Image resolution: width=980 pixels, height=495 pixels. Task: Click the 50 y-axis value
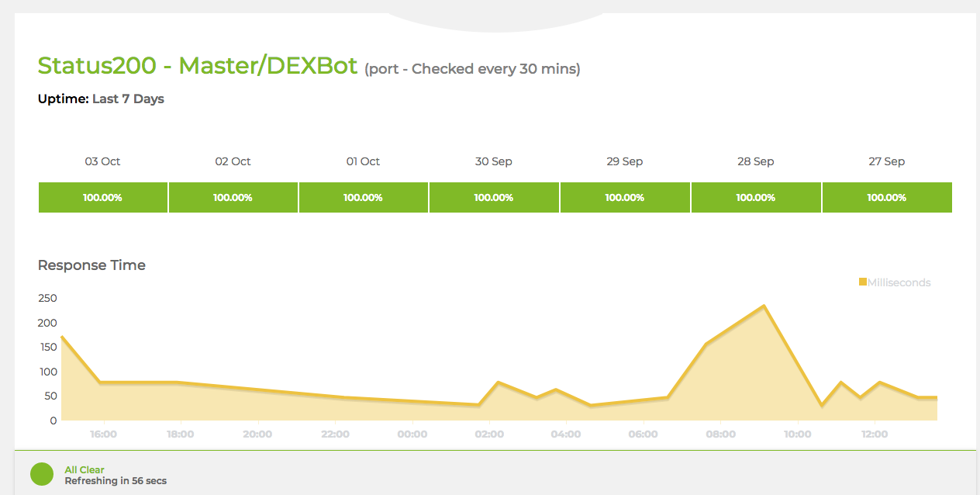coord(50,396)
